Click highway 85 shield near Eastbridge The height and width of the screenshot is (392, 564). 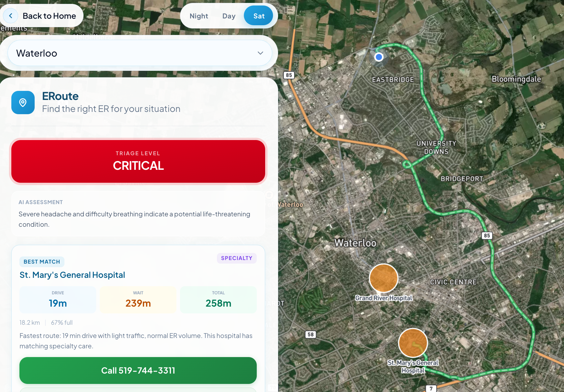point(289,75)
